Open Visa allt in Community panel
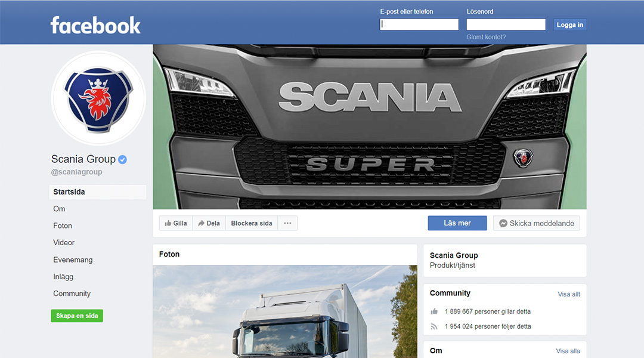Image resolution: width=644 pixels, height=358 pixels. [569, 294]
